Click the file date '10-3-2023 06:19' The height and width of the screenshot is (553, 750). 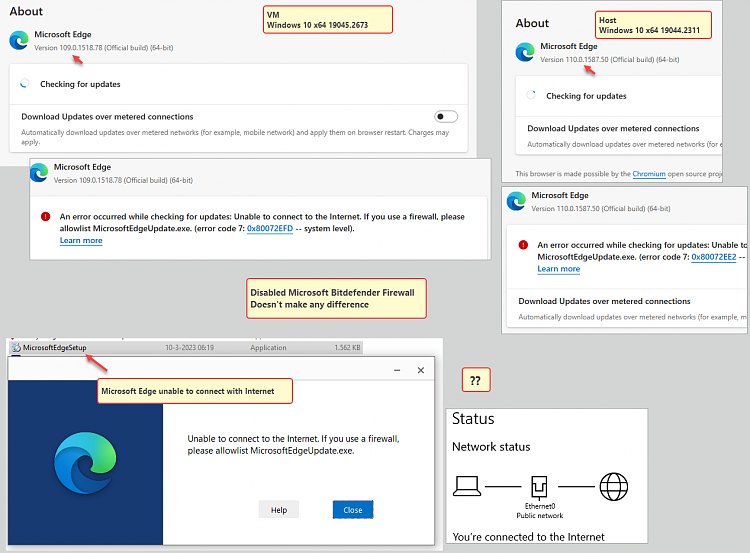(x=189, y=348)
